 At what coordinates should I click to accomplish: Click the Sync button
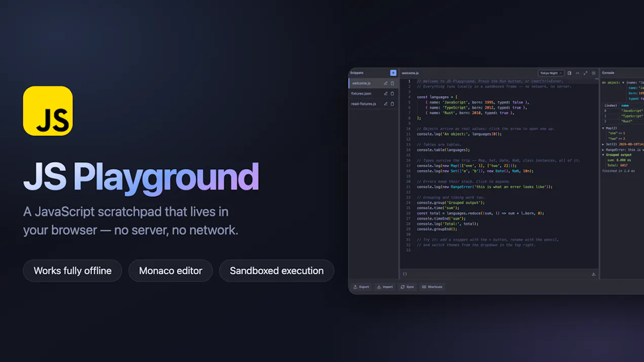click(x=407, y=287)
